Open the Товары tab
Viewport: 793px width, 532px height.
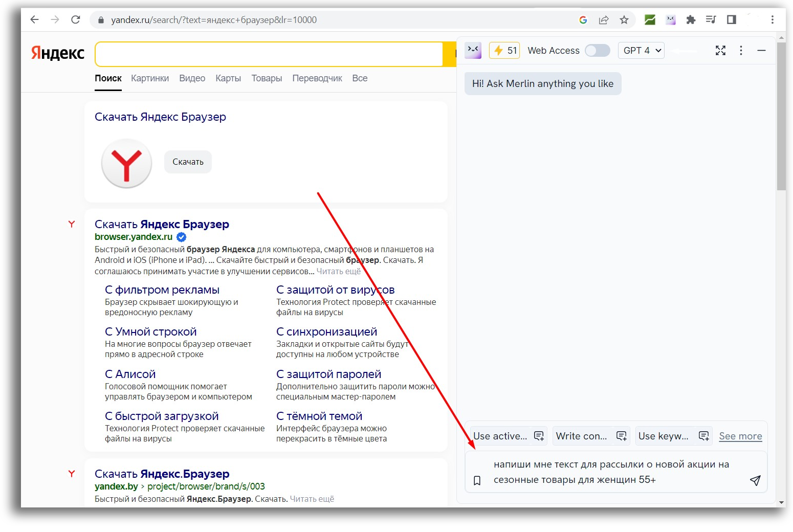267,78
